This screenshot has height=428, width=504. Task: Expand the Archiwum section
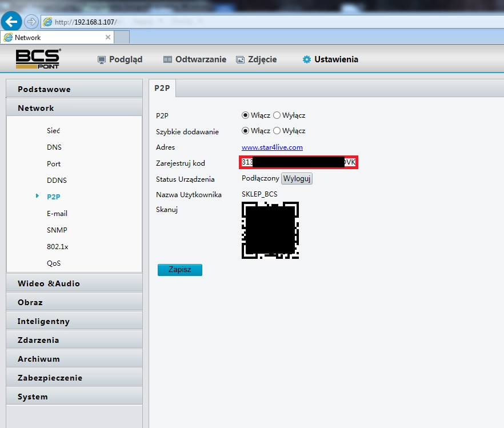click(x=74, y=359)
